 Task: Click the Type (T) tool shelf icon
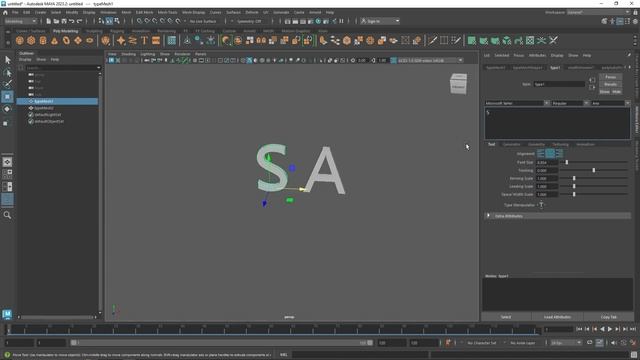click(144, 40)
